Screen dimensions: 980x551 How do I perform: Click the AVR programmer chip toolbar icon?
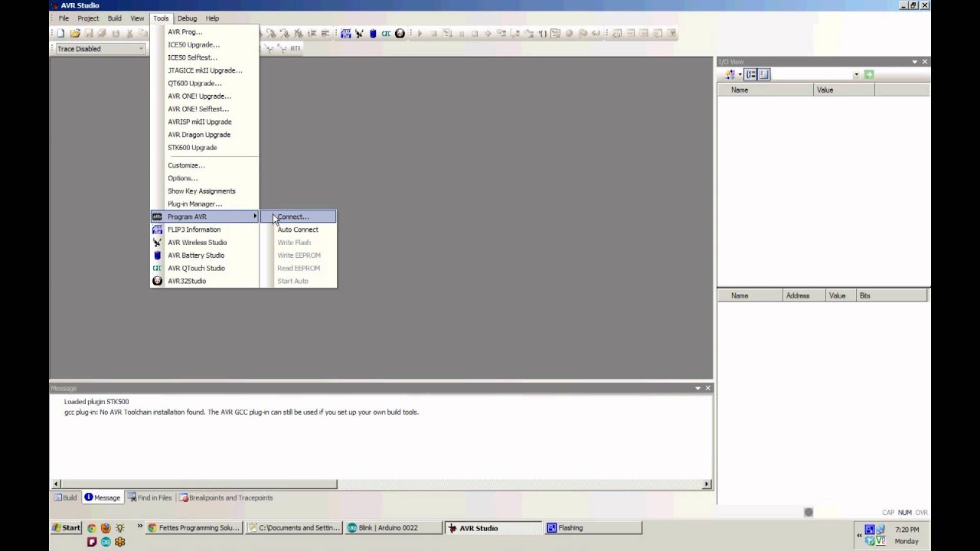(x=346, y=34)
